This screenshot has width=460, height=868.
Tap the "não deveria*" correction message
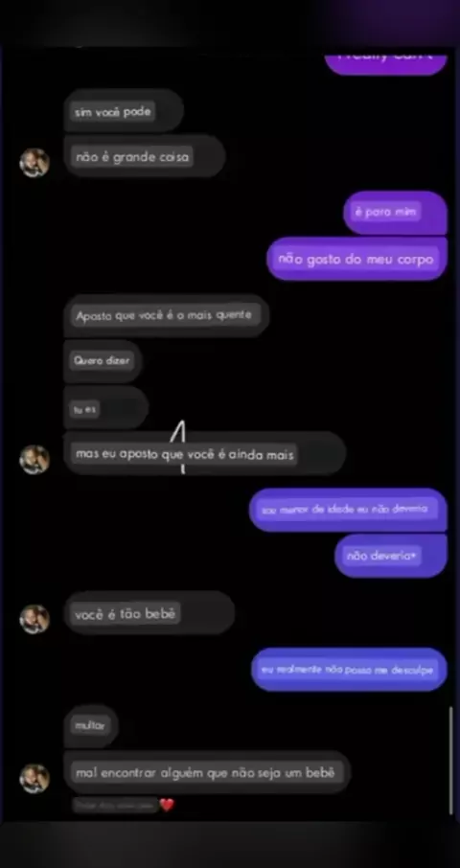pos(391,556)
